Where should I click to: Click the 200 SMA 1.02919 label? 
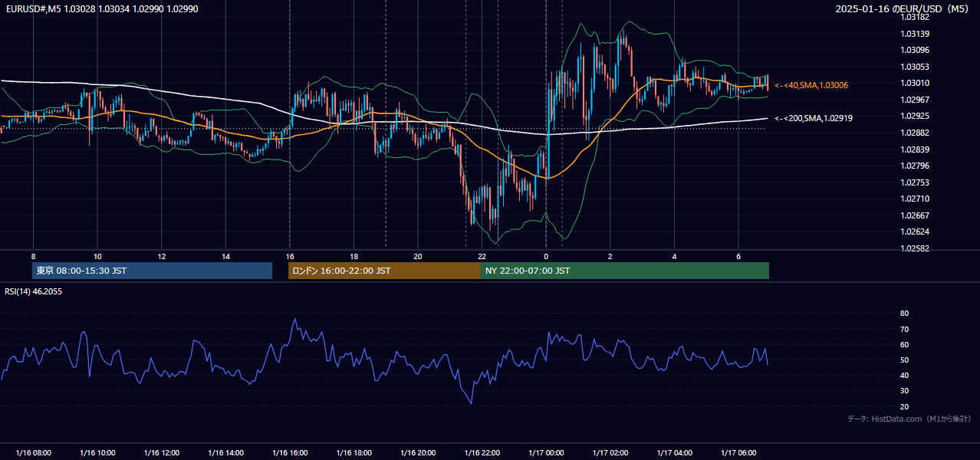tap(814, 118)
